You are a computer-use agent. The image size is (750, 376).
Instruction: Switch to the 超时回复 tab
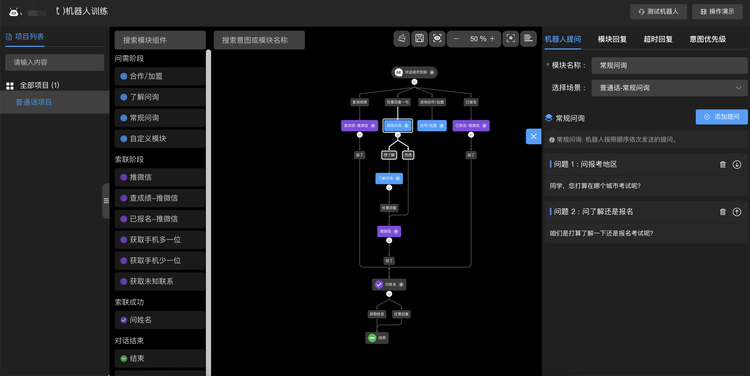click(x=658, y=39)
